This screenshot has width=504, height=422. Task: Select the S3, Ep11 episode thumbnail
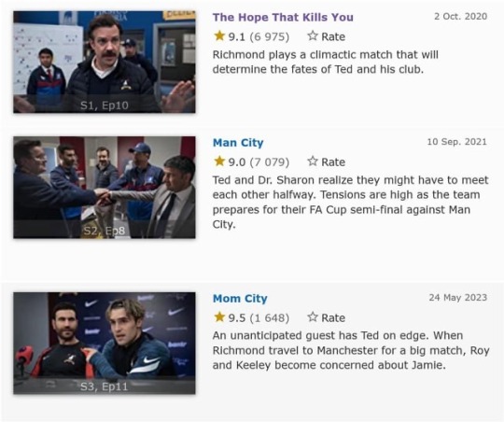click(x=105, y=344)
